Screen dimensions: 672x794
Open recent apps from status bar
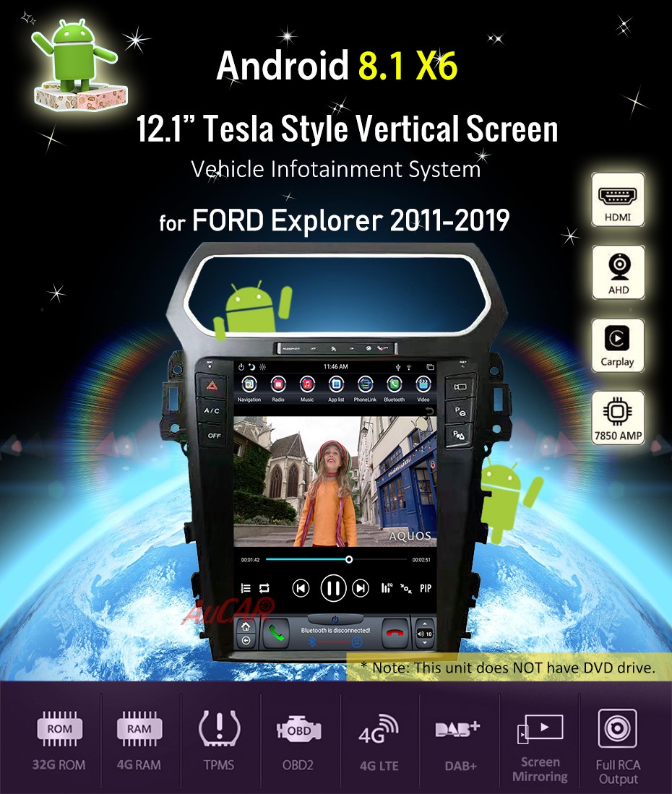pyautogui.click(x=431, y=366)
